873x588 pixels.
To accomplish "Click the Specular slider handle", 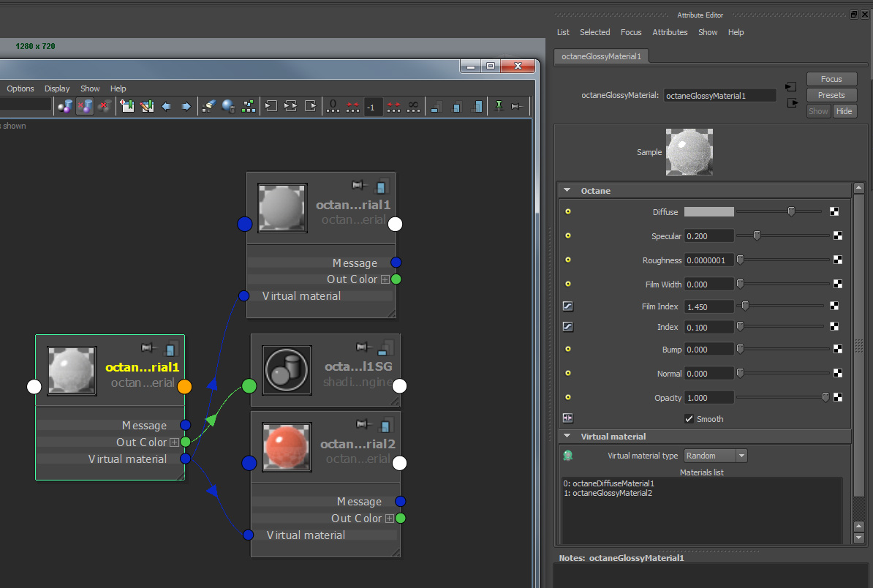I will point(757,235).
